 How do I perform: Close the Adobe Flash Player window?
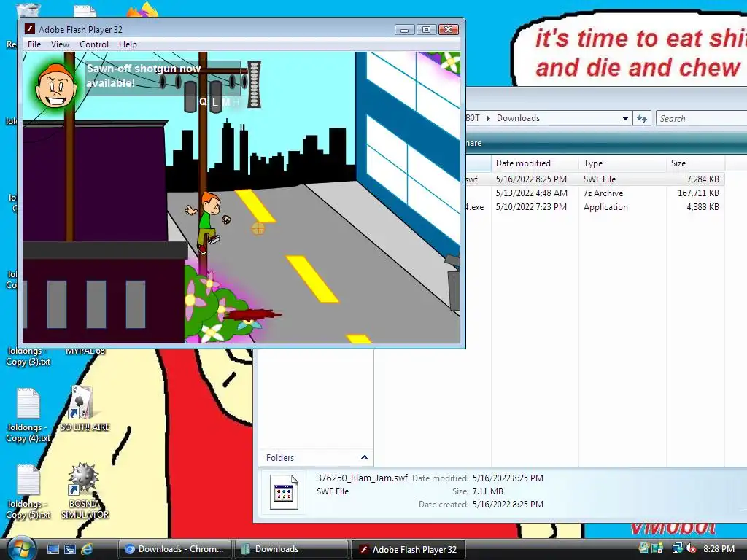tap(449, 29)
